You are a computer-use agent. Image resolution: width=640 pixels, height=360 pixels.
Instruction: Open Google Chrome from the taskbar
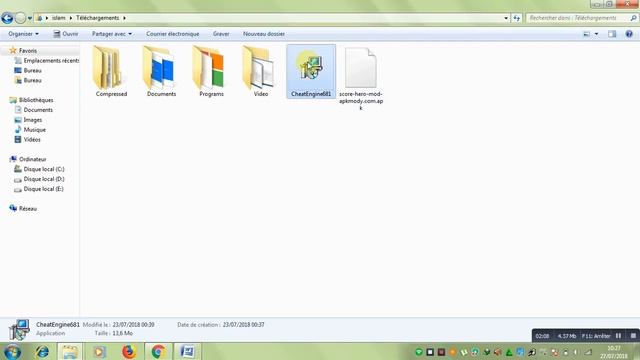click(158, 351)
